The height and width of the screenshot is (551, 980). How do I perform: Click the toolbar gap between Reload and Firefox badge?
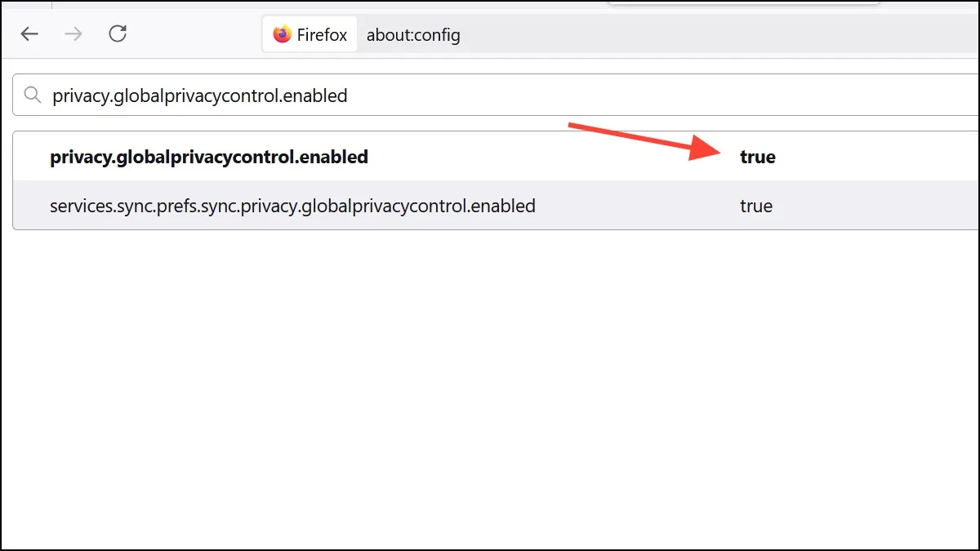[196, 34]
